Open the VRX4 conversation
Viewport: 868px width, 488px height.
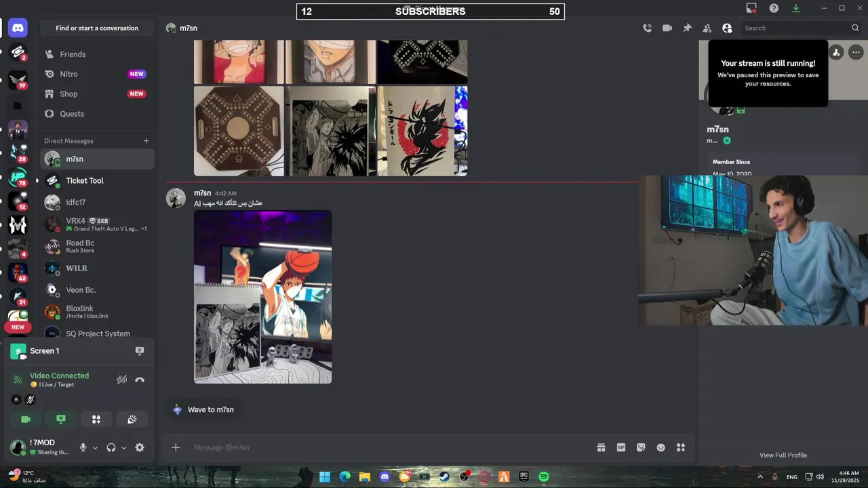pyautogui.click(x=97, y=224)
